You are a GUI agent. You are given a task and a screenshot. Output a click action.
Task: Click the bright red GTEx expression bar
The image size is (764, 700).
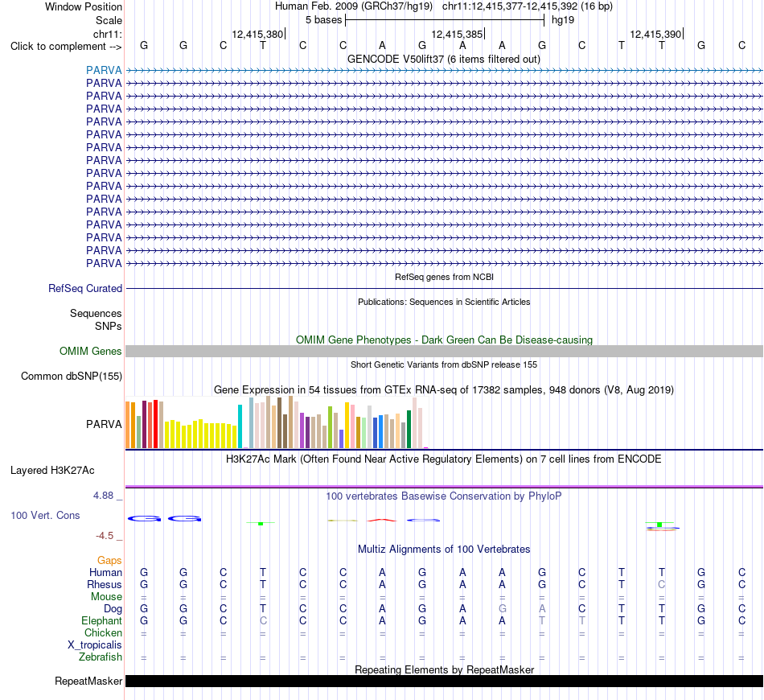(x=155, y=423)
